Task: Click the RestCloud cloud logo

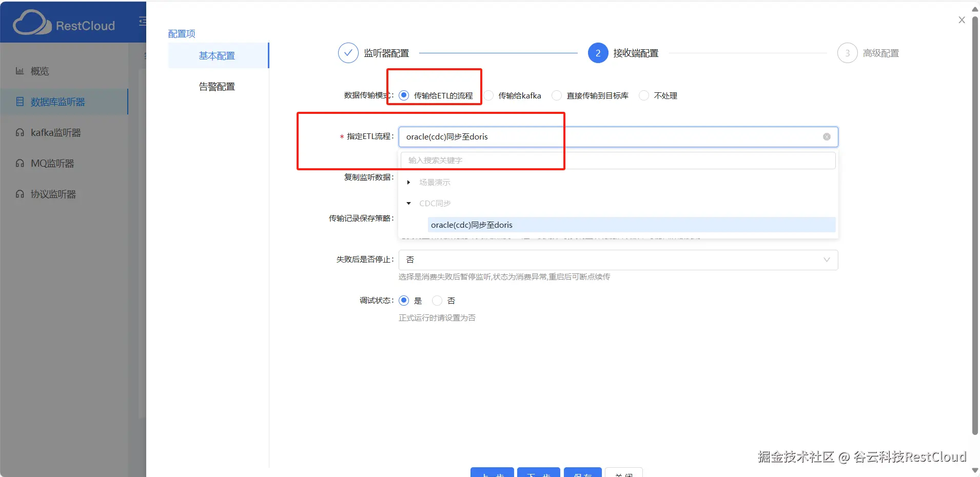Action: pyautogui.click(x=32, y=23)
